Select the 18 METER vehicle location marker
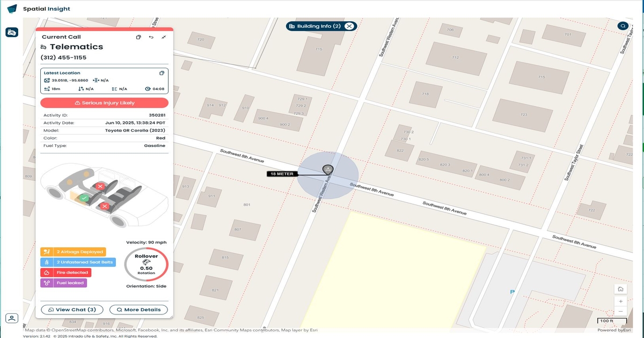Viewport: 644px width, 338px height. tap(328, 170)
